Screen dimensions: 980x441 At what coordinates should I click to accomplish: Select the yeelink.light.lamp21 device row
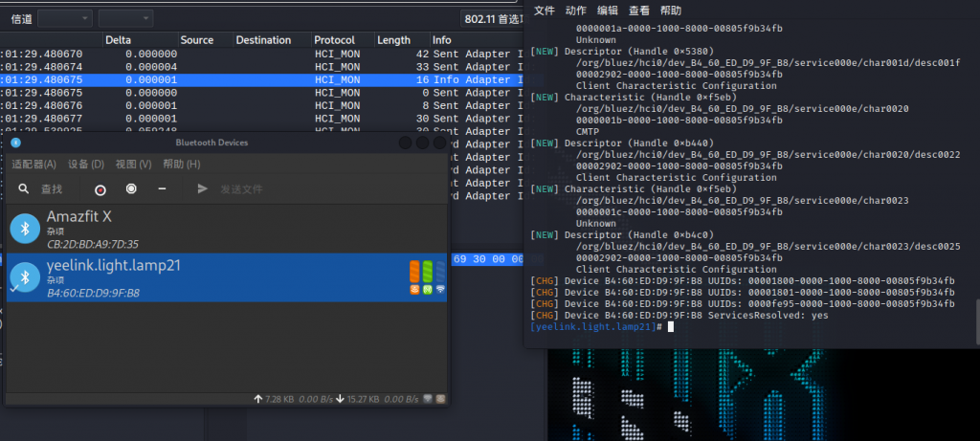click(x=226, y=277)
